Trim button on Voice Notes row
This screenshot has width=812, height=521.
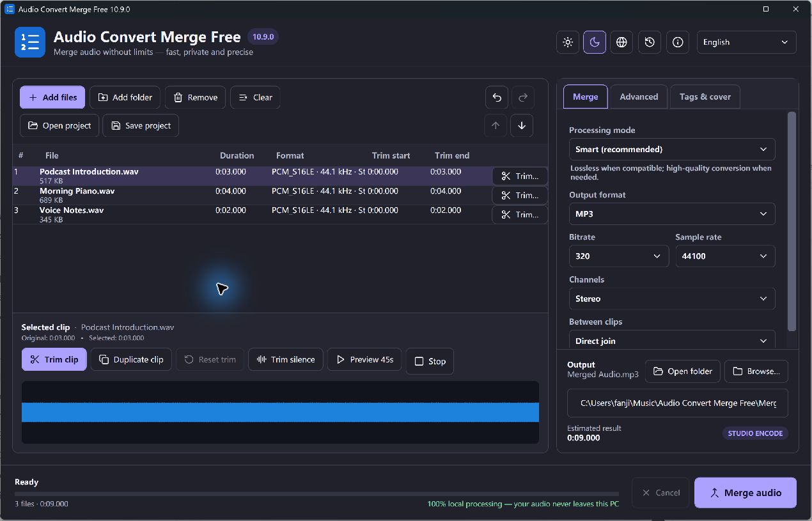point(520,214)
